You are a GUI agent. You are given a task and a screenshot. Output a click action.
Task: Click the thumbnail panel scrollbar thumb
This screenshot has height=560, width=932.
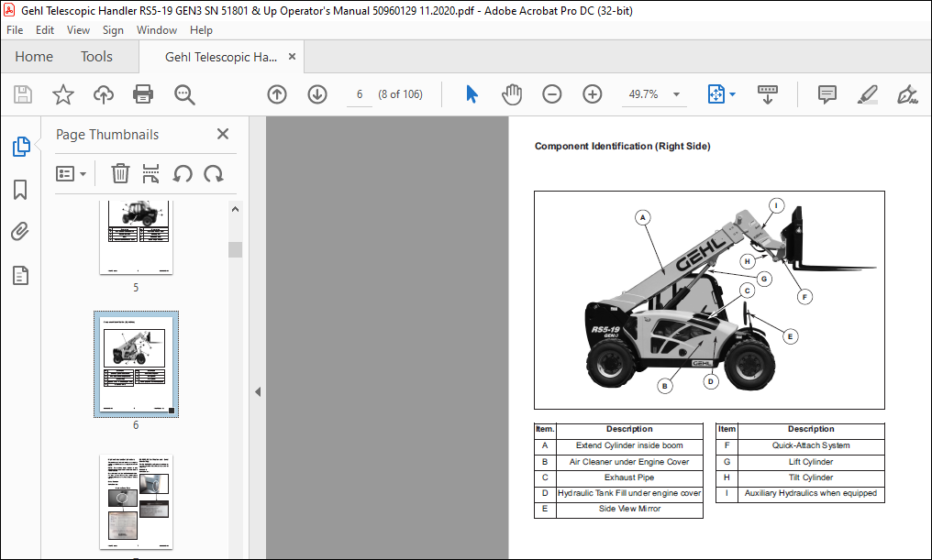[236, 249]
